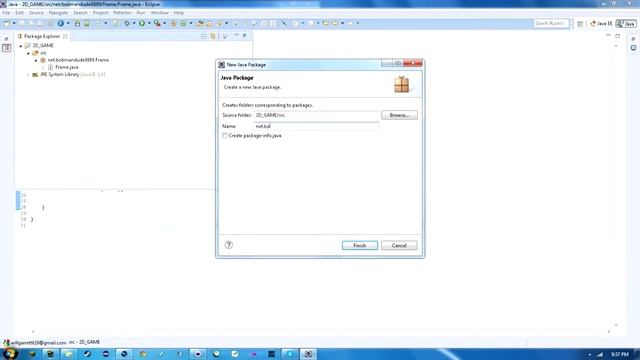
Task: Open the New wizard dropdown arrow
Action: pyautogui.click(x=14, y=23)
